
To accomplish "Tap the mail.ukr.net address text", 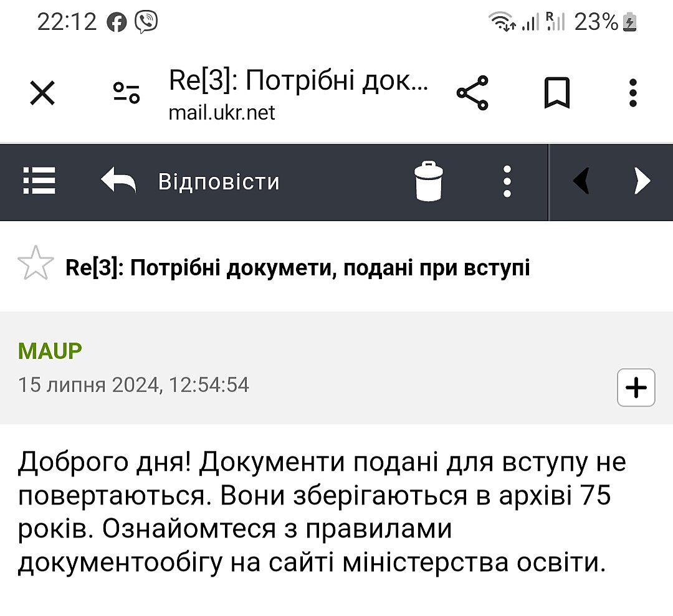I will 221,113.
